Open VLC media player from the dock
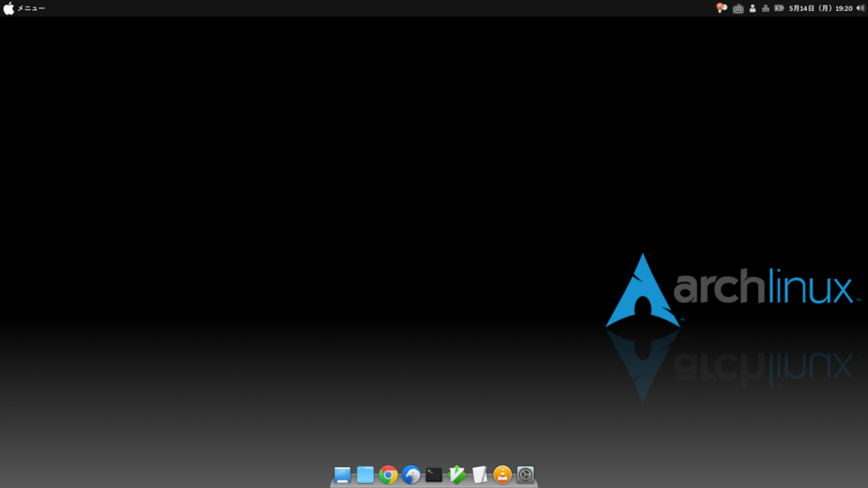The width and height of the screenshot is (868, 488). click(x=502, y=475)
